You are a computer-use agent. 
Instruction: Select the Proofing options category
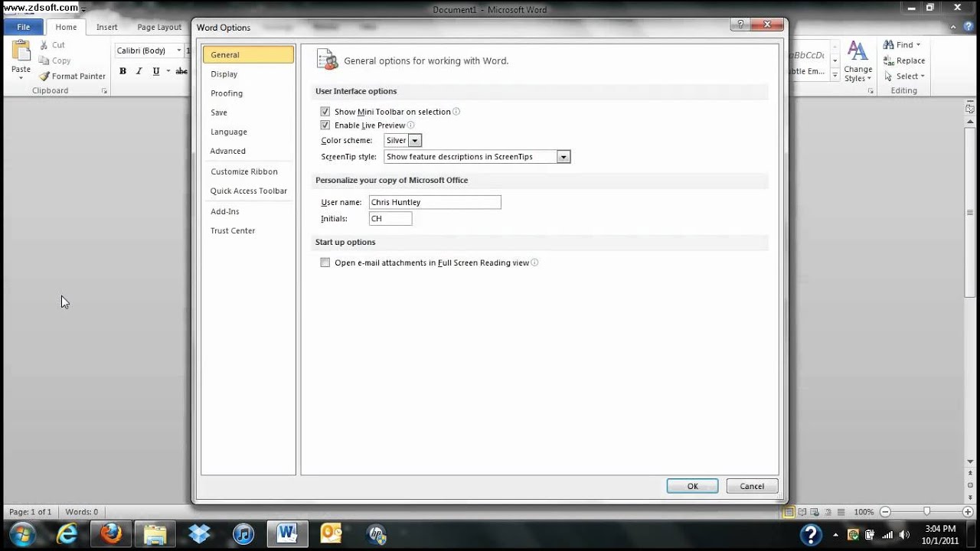pos(248,93)
